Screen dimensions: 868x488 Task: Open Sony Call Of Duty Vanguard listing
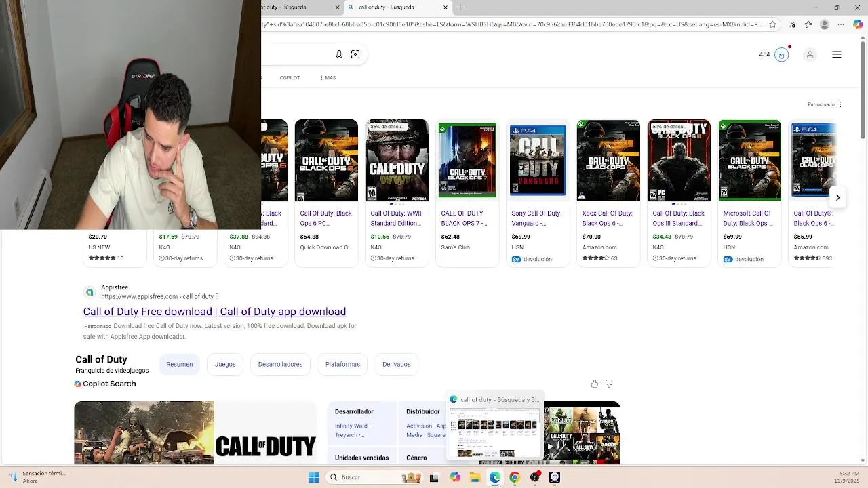pyautogui.click(x=536, y=218)
